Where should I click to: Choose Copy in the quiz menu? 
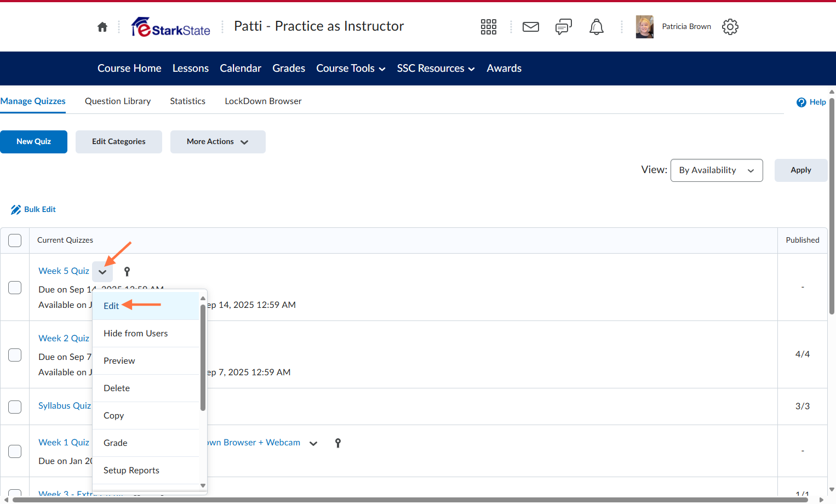[146, 416]
